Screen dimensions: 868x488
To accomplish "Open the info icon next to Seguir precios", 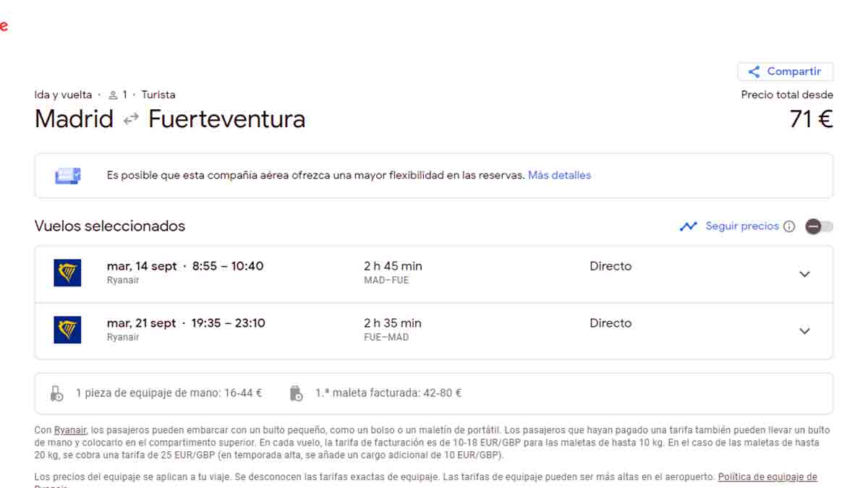I will tap(789, 226).
